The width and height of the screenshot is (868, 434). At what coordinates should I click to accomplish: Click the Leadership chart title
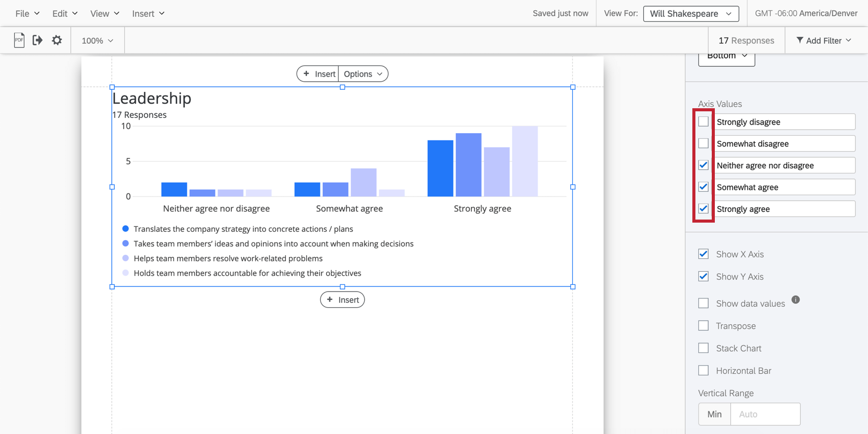[152, 98]
